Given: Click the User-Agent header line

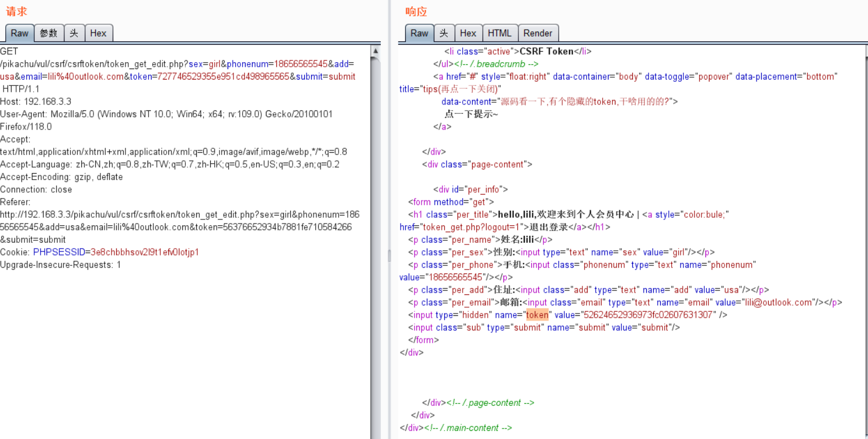Looking at the screenshot, I should pyautogui.click(x=167, y=120).
